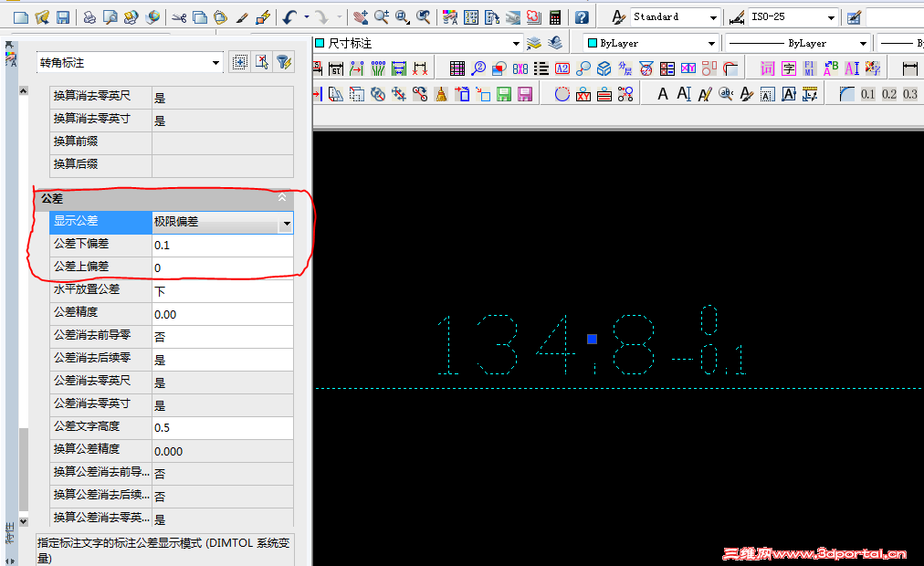Open the ISO-25 dimension style dropdown

[831, 18]
